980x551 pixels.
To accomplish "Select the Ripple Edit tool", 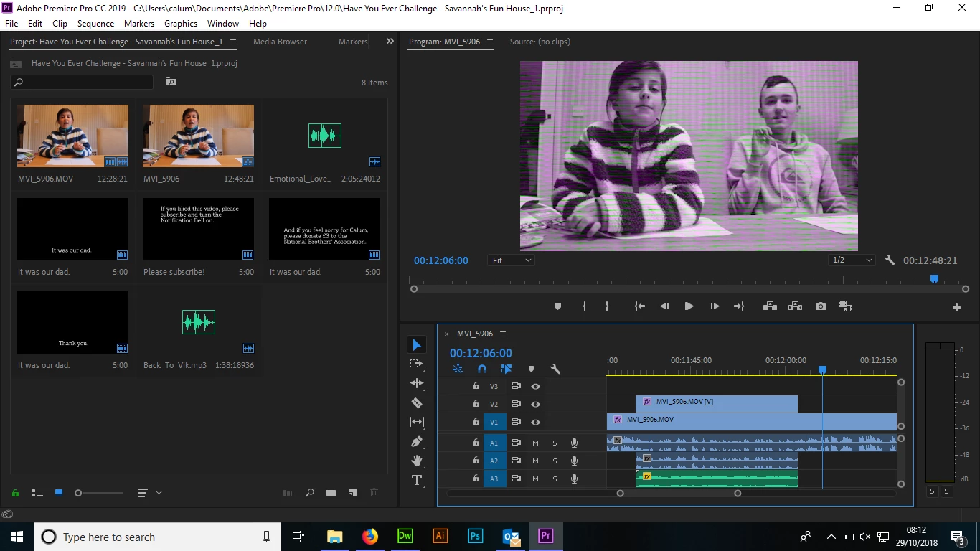I will click(x=417, y=384).
